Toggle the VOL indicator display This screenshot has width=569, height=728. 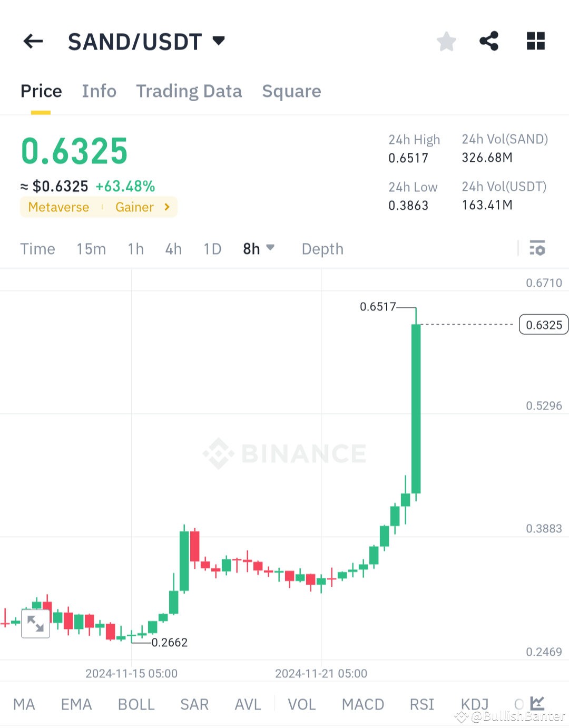tap(301, 704)
